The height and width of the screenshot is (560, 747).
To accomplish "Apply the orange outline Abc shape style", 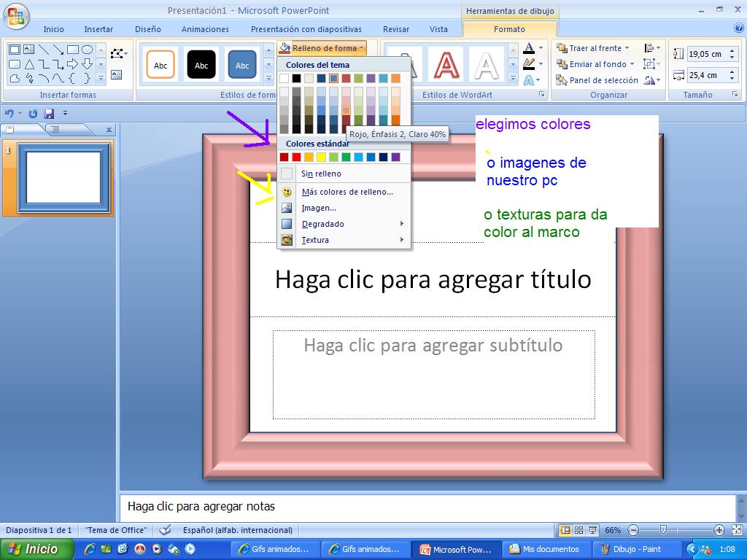I will coord(160,65).
